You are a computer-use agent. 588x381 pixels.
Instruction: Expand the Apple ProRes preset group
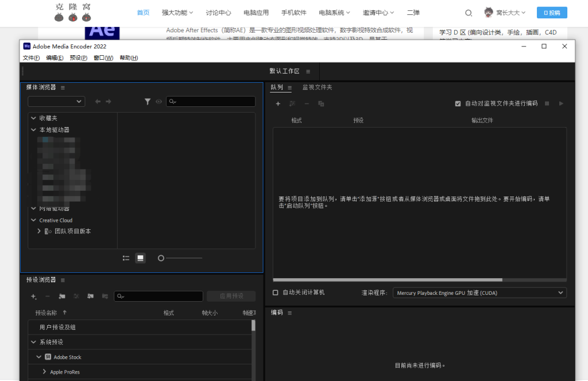44,372
